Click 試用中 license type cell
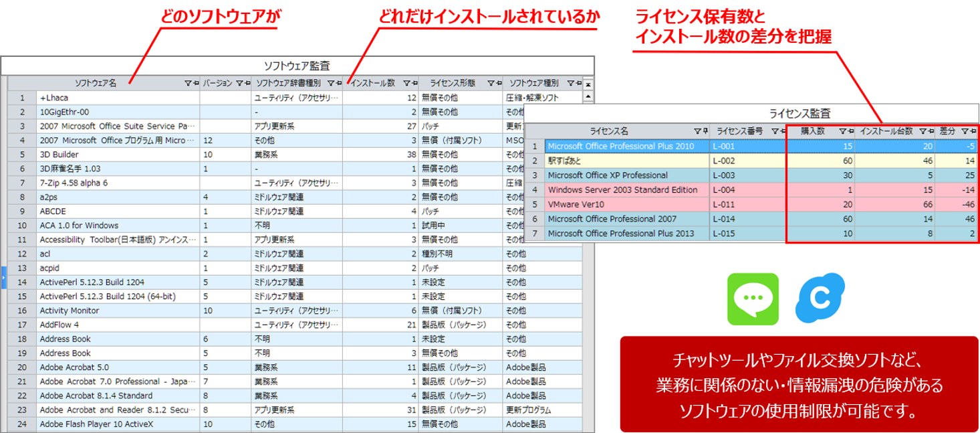Viewport: 980px width, 433px height. pos(460,225)
